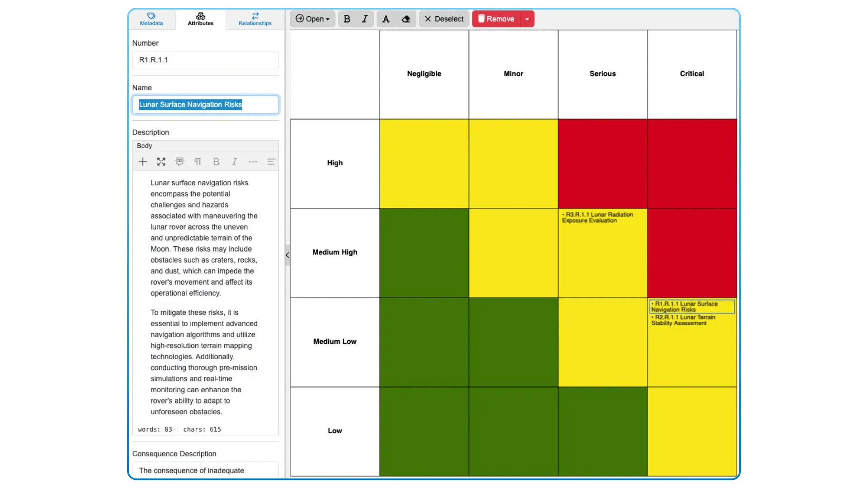This screenshot has height=488, width=868.
Task: Click the Consequence Description text field
Action: click(205, 470)
